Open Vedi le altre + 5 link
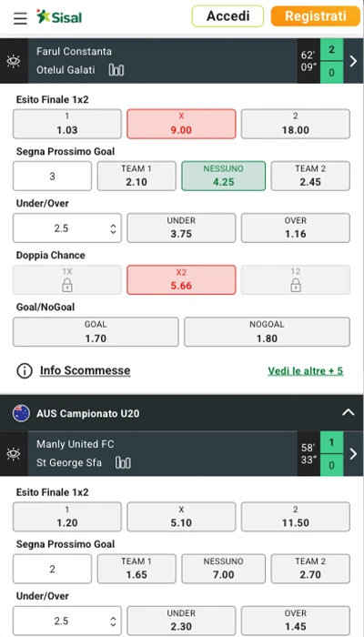Screen dimensions: 364x637 306,371
